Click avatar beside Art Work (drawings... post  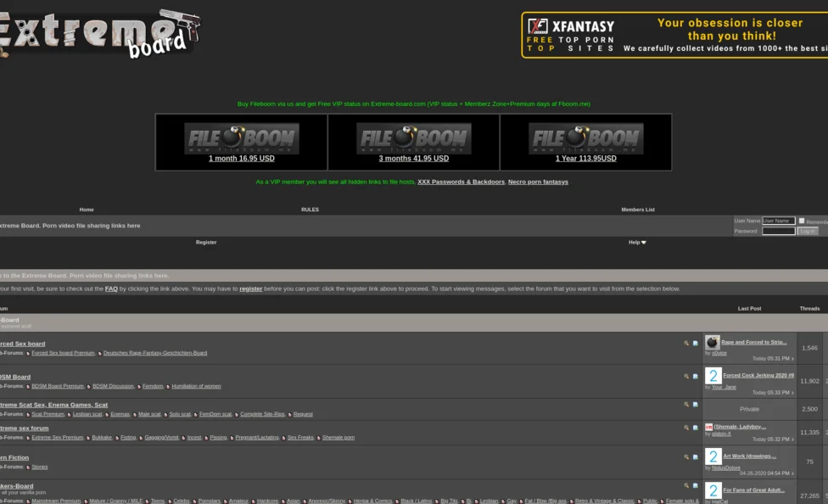[713, 456]
